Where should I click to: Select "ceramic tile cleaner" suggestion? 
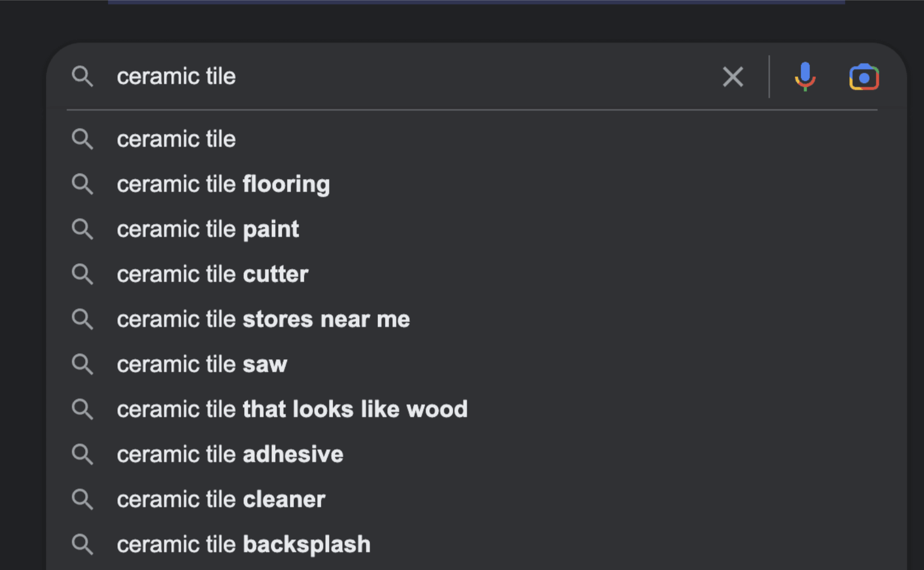[221, 499]
